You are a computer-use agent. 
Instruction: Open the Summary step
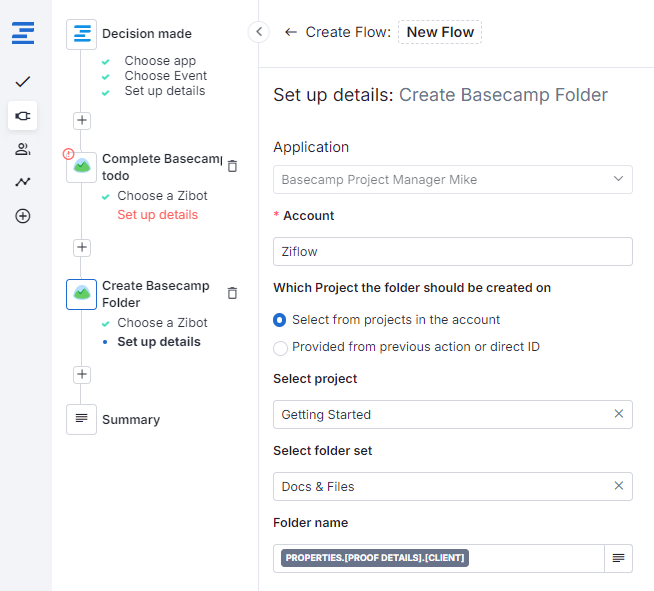pyautogui.click(x=130, y=420)
